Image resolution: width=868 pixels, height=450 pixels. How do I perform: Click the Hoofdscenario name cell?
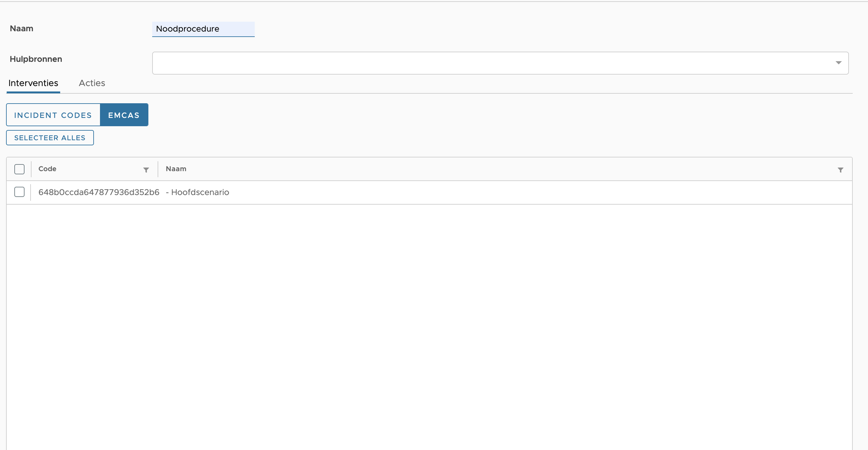(x=200, y=192)
